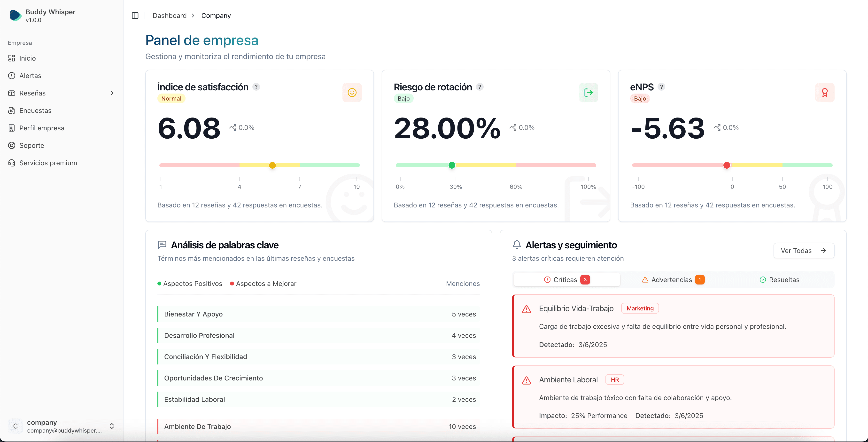Click the keyword analysis chat icon
The image size is (868, 442).
click(x=162, y=245)
